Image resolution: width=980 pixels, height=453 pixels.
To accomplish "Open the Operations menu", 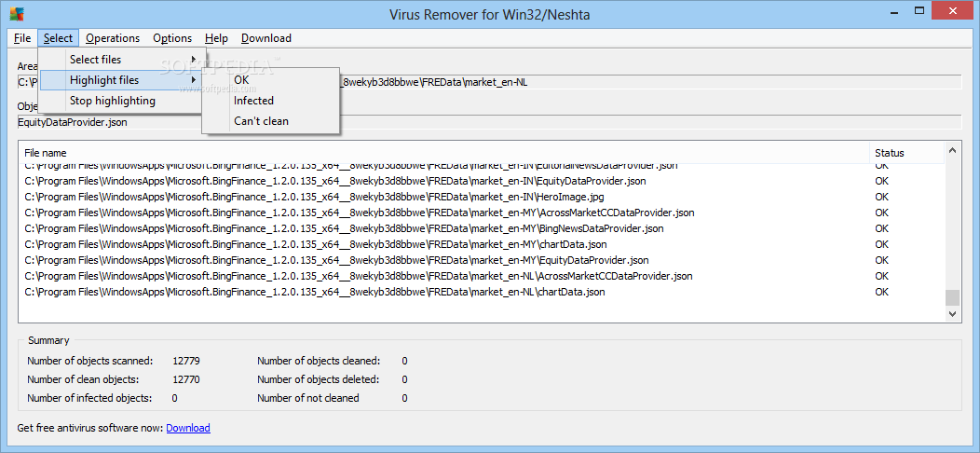I will (x=113, y=38).
